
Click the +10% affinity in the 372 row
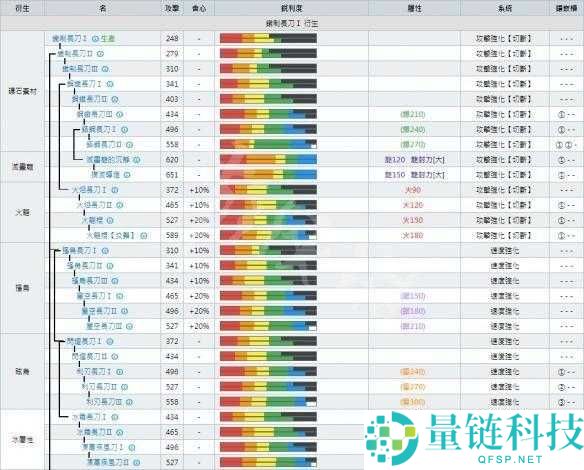tap(199, 190)
